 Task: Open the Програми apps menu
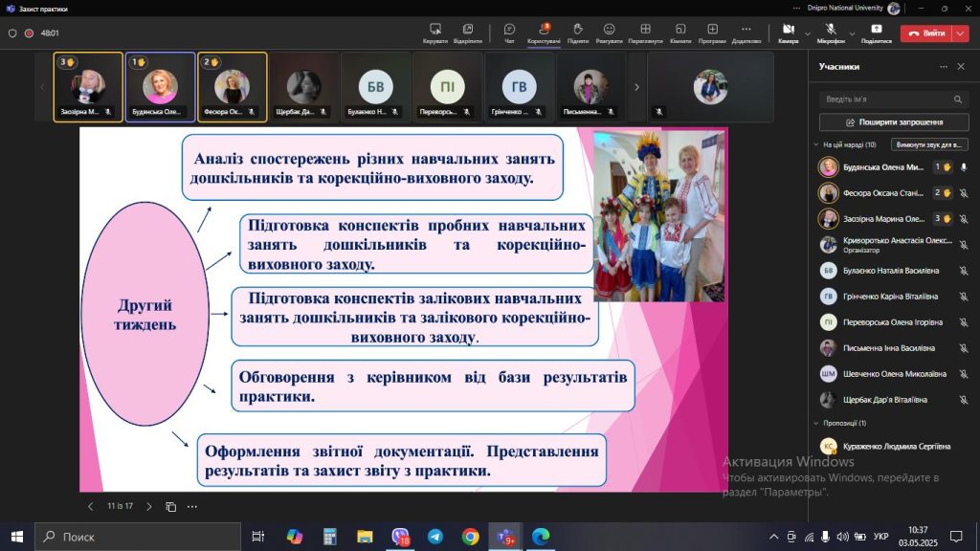pyautogui.click(x=712, y=33)
